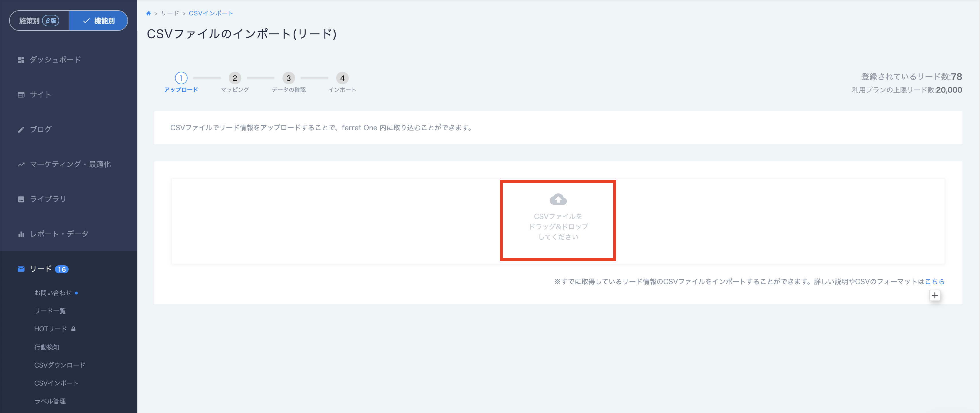Select the 機能別 mode toggle
Image resolution: width=980 pixels, height=413 pixels.
click(98, 21)
